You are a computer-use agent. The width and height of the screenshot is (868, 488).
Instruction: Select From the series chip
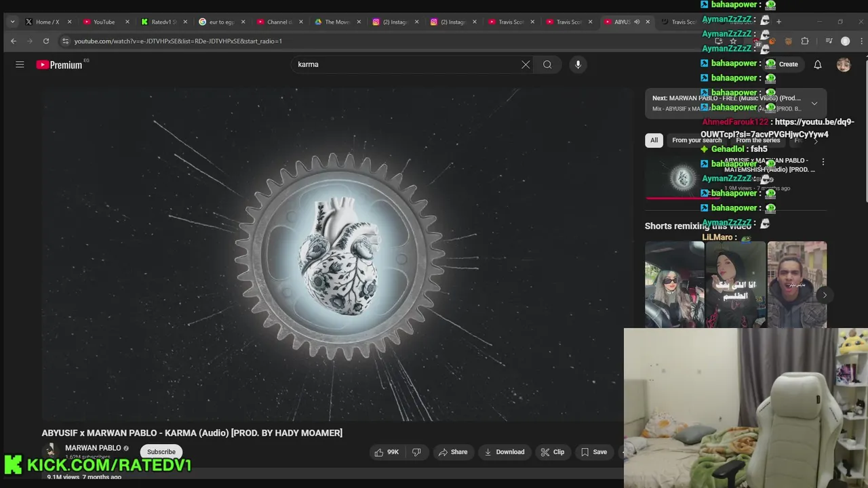click(757, 140)
